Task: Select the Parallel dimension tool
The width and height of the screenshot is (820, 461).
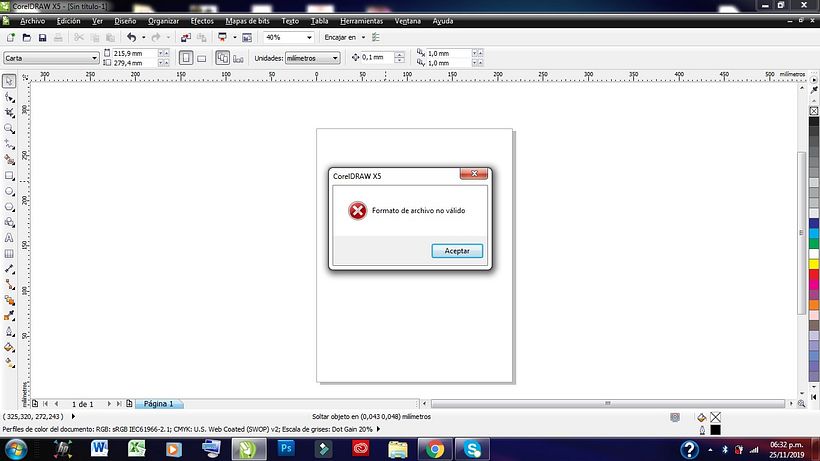Action: coord(9,269)
